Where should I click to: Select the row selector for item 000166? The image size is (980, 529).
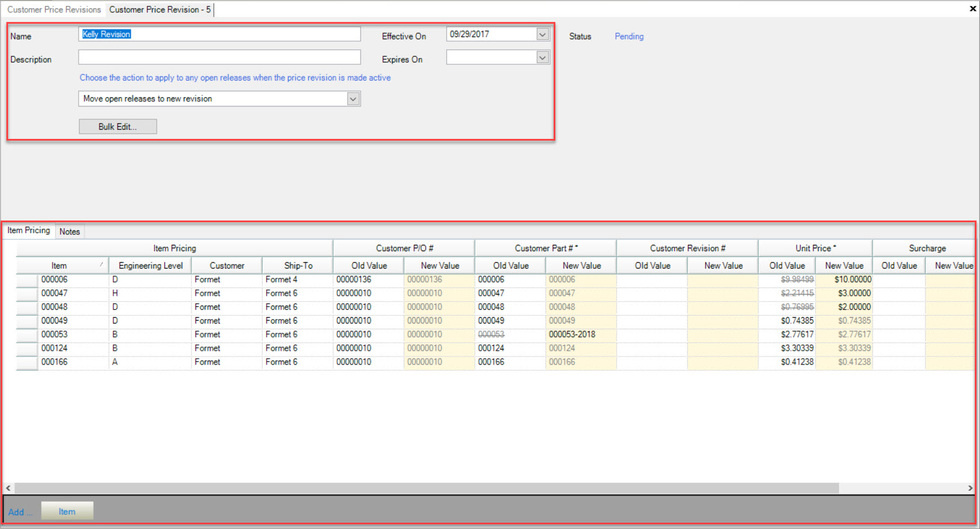pyautogui.click(x=27, y=362)
